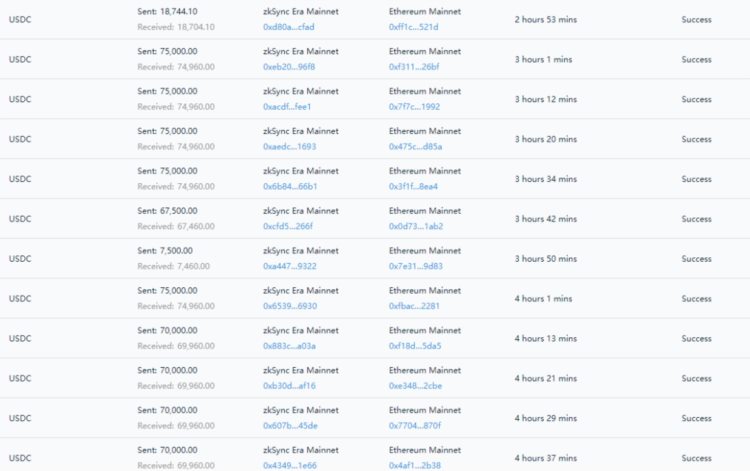Open source hash 0x6539...6930
750x471 pixels.
tap(289, 307)
